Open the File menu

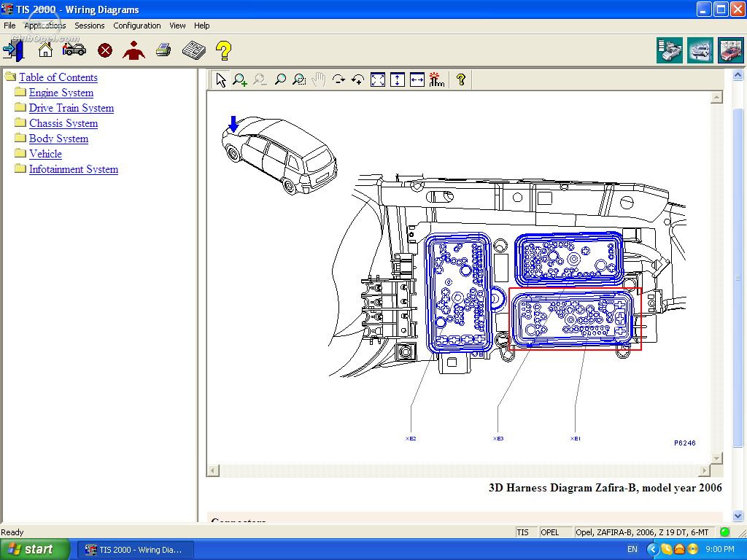(9, 26)
